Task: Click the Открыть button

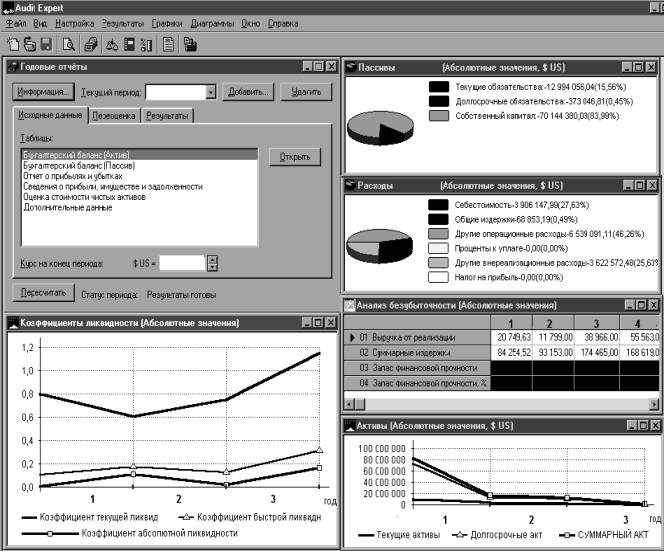Action: (x=294, y=157)
